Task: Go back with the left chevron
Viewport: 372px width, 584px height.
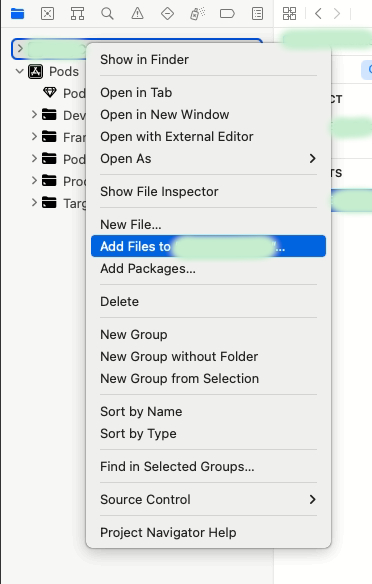Action: 318,14
